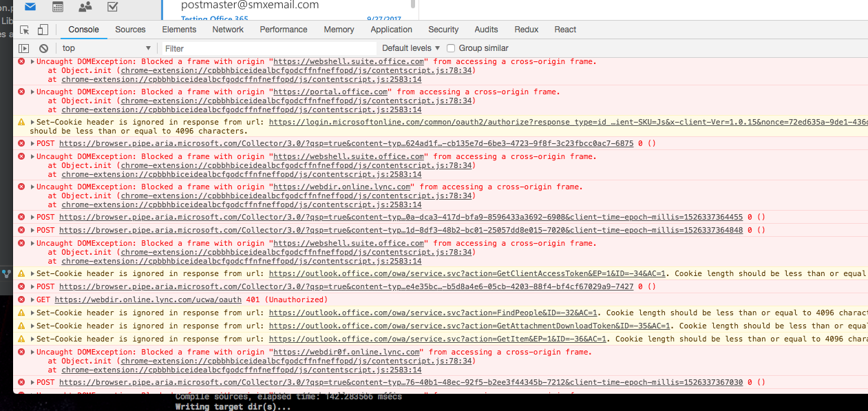Switch to the Sources tab

[x=130, y=30]
